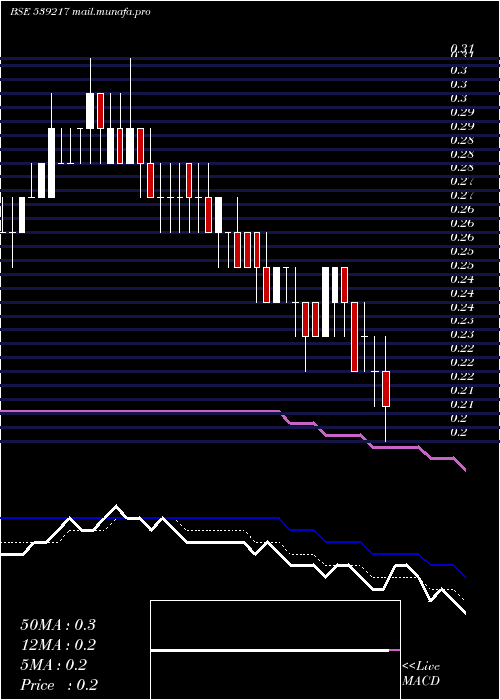Click the topmost 0.31 price axis label

point(462,50)
